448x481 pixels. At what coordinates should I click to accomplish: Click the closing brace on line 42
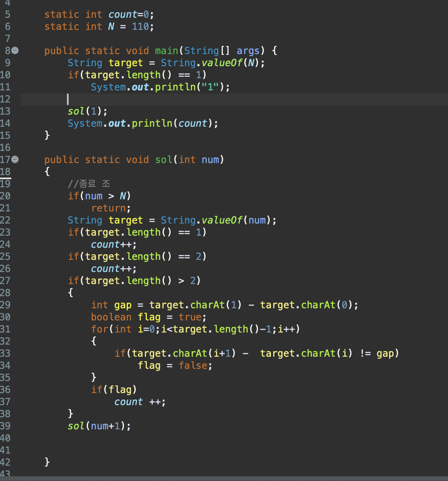[x=47, y=462]
